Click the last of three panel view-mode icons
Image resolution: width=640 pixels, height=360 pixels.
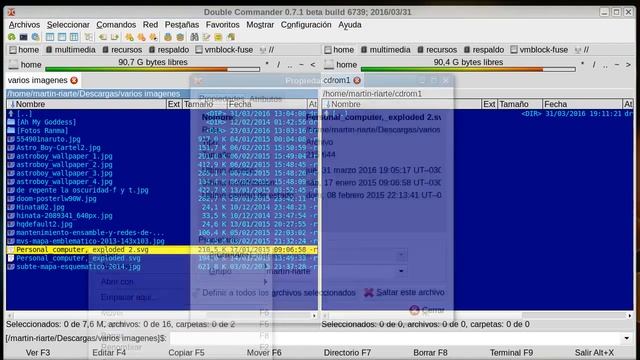[74, 37]
